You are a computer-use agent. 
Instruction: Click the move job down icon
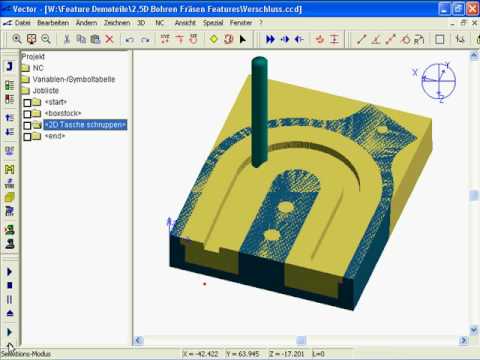10,132
